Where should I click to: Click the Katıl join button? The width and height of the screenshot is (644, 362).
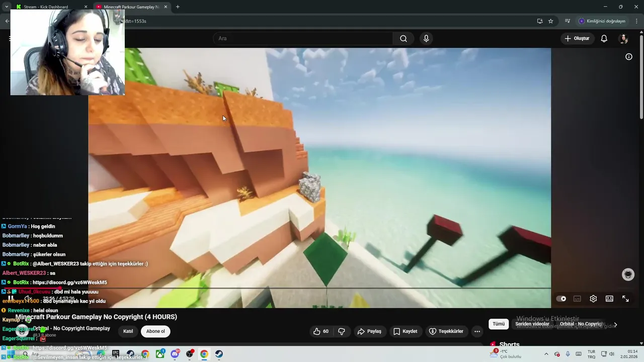coord(128,331)
